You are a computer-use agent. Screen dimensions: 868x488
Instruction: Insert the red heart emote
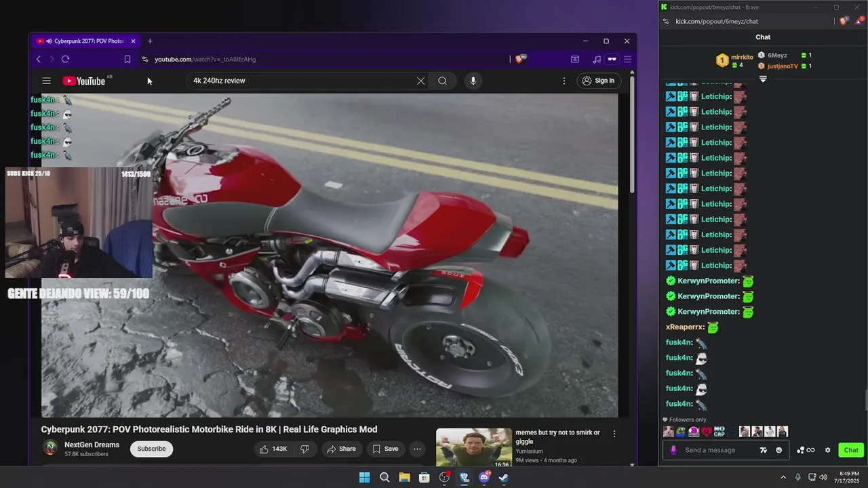click(707, 431)
